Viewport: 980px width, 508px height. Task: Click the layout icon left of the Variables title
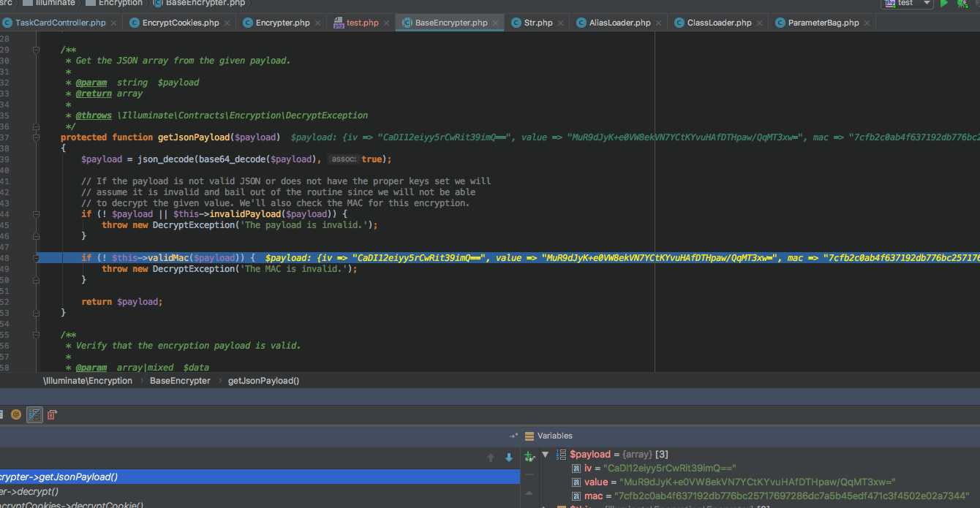click(x=530, y=436)
